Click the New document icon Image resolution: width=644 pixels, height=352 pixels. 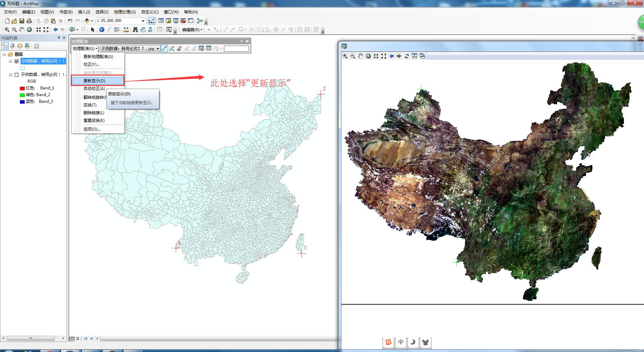click(7, 21)
